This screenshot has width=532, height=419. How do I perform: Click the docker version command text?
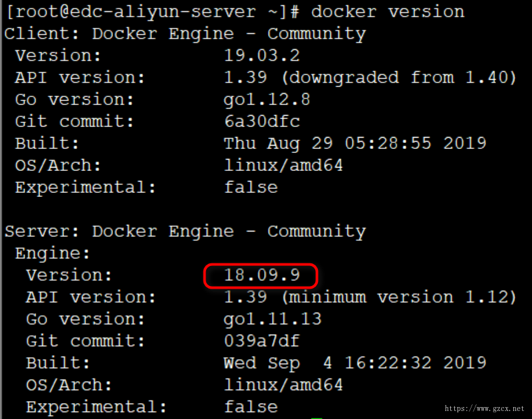click(388, 12)
